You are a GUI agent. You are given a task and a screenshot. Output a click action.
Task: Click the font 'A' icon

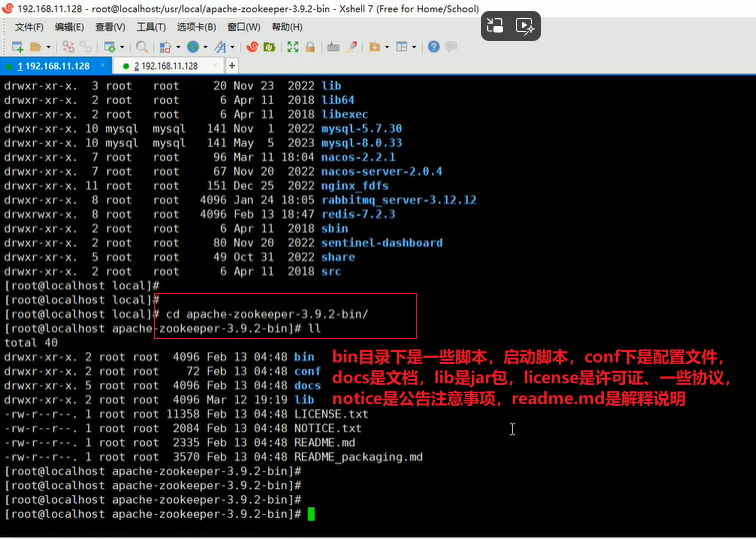(220, 47)
